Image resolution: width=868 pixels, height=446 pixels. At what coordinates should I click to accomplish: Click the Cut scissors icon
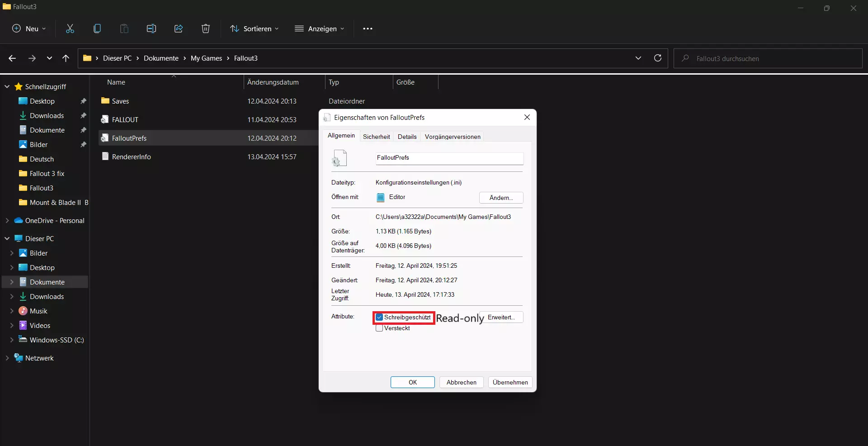70,28
